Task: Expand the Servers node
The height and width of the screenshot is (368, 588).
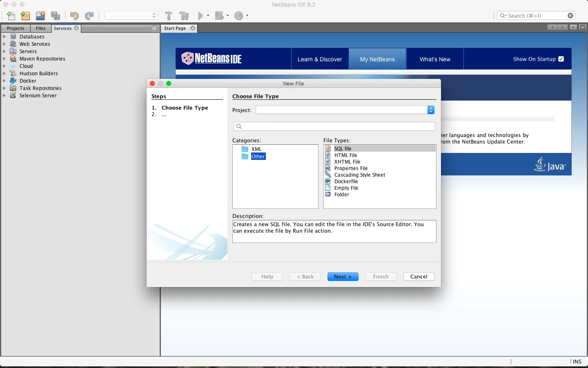Action: click(x=4, y=52)
